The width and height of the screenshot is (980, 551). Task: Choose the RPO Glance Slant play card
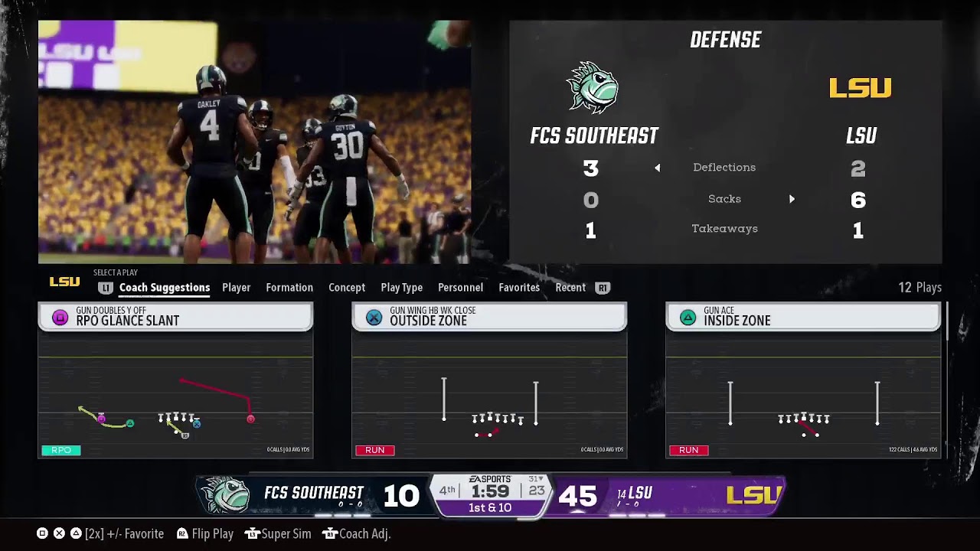175,380
